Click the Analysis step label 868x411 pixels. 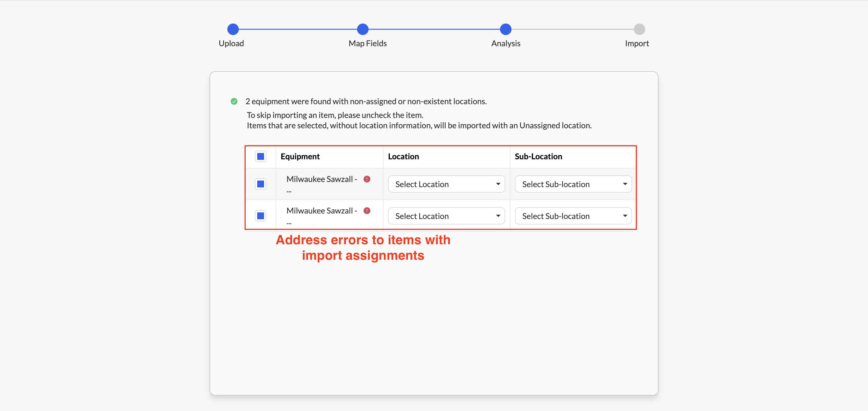pos(506,43)
